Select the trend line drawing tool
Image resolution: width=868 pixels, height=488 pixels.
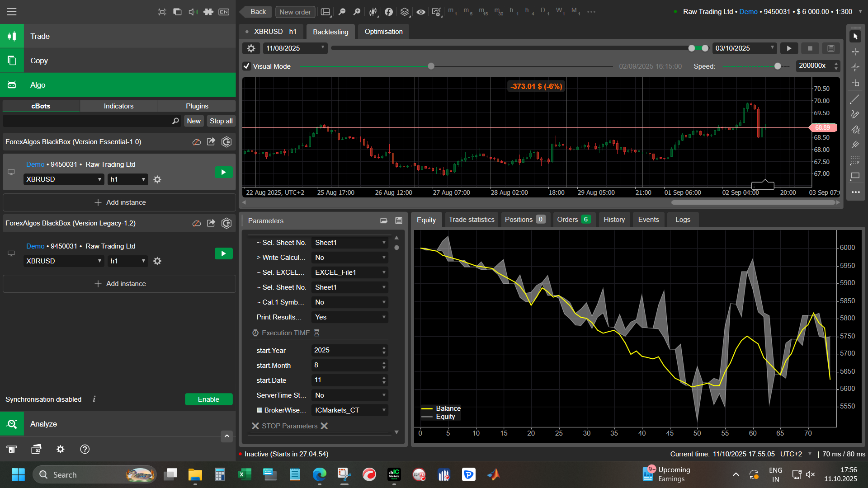pyautogui.click(x=855, y=99)
